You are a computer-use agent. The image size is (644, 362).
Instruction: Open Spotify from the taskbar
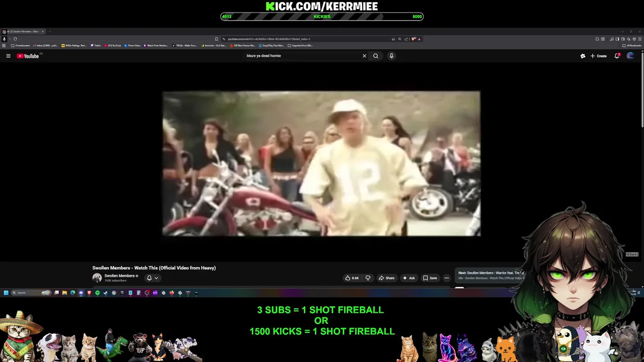(97, 293)
